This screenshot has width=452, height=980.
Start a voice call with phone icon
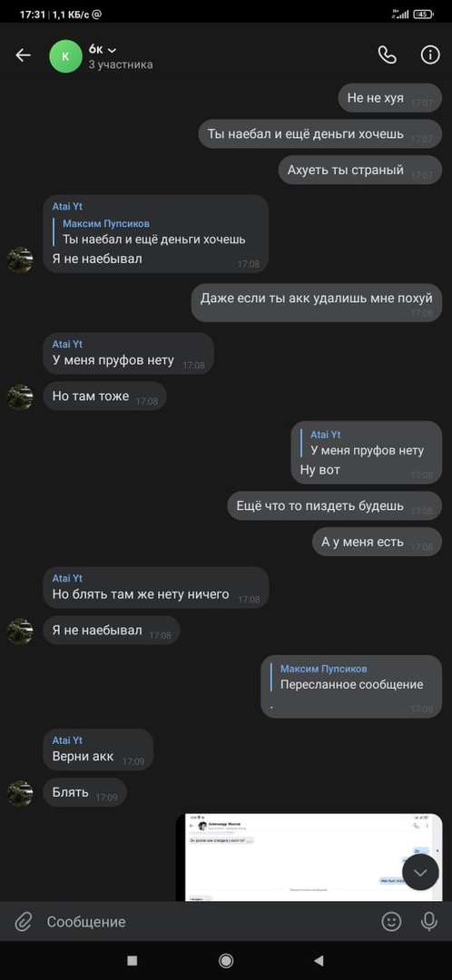(x=387, y=55)
